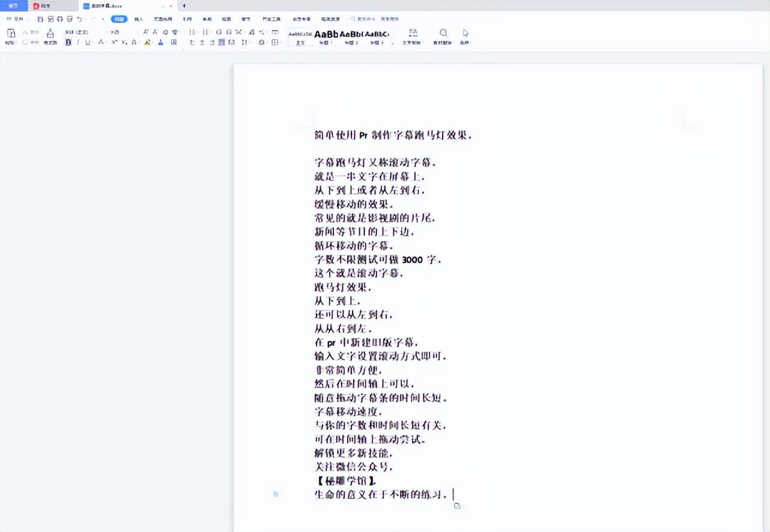This screenshot has height=532, width=770.
Task: Click the decrease indent icon
Action: [x=219, y=32]
